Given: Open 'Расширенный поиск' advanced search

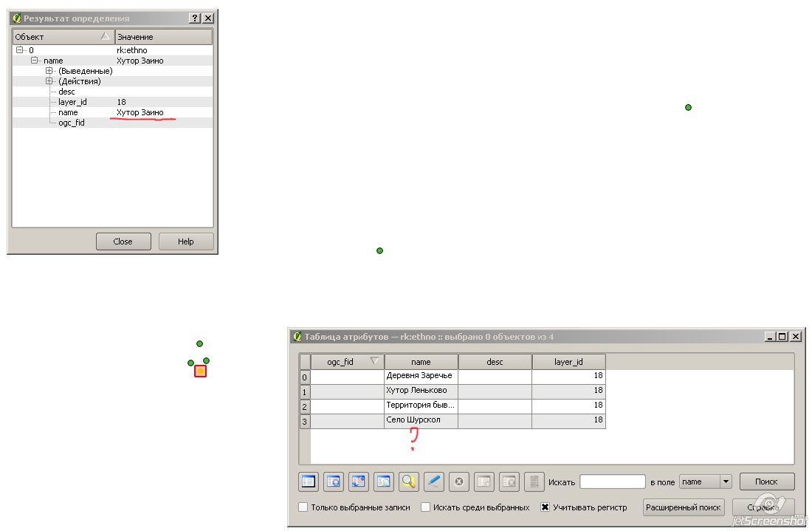Looking at the screenshot, I should pyautogui.click(x=684, y=507).
